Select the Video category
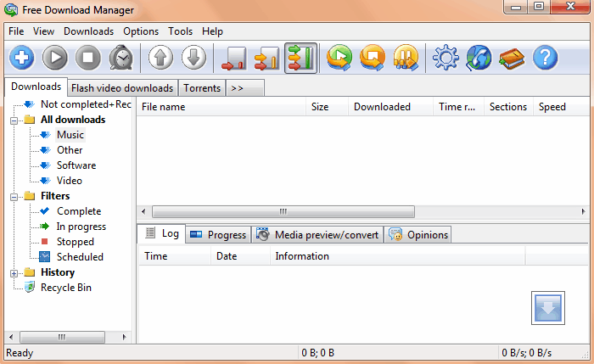This screenshot has height=364, width=594. (70, 181)
